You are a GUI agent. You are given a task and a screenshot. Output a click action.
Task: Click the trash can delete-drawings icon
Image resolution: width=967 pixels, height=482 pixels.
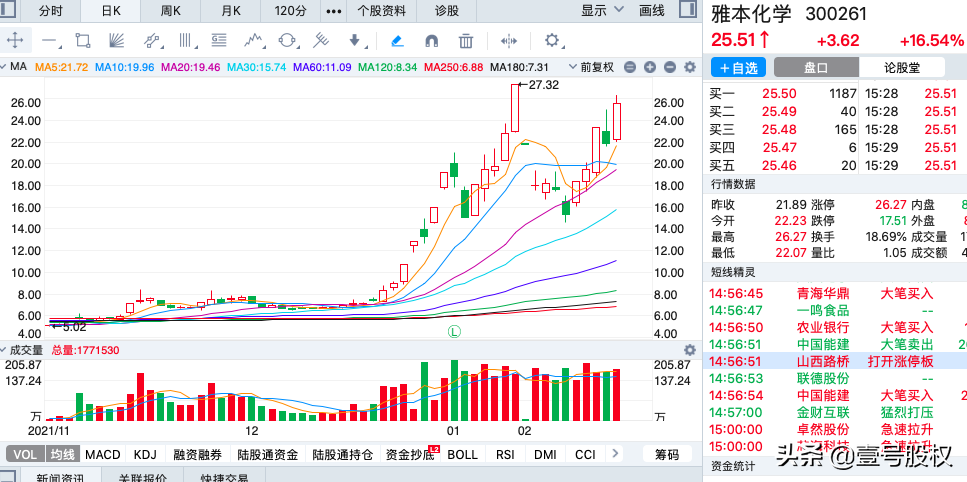tap(466, 41)
